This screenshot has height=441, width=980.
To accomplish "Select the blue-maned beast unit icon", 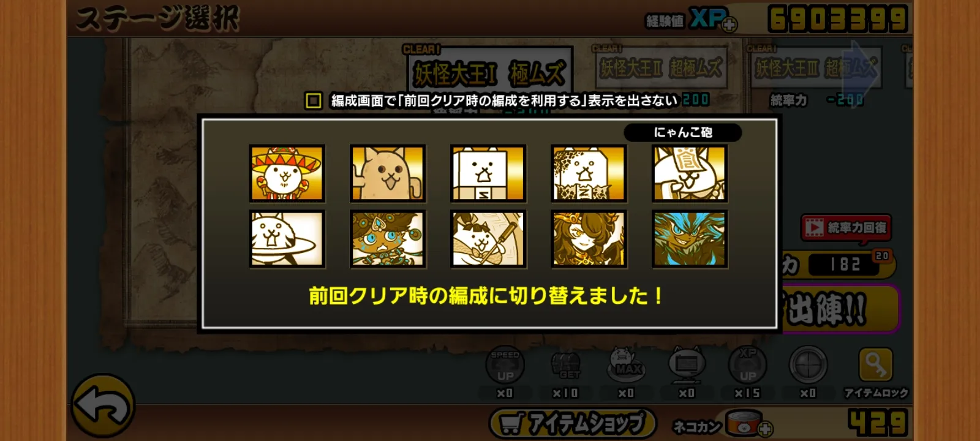I will click(689, 239).
